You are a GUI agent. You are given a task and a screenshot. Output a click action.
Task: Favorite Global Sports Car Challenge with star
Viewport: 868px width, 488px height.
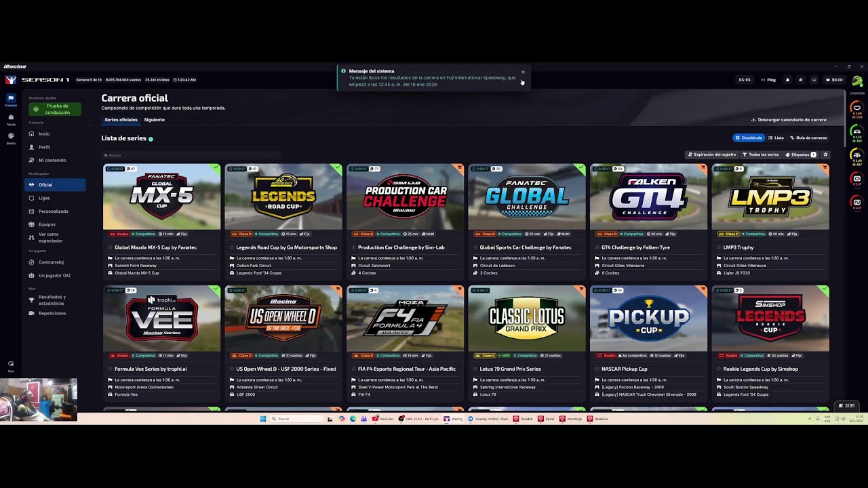475,247
